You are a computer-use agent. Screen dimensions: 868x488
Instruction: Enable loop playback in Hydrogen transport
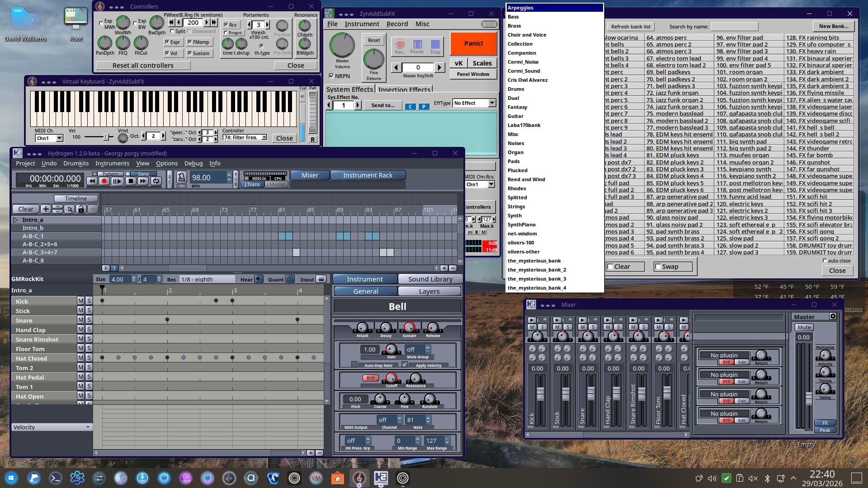pos(156,181)
